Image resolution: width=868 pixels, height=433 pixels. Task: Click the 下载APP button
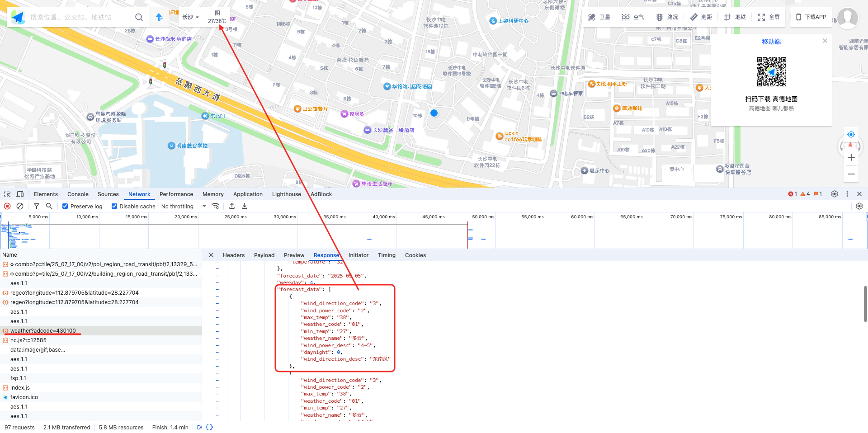(x=811, y=17)
